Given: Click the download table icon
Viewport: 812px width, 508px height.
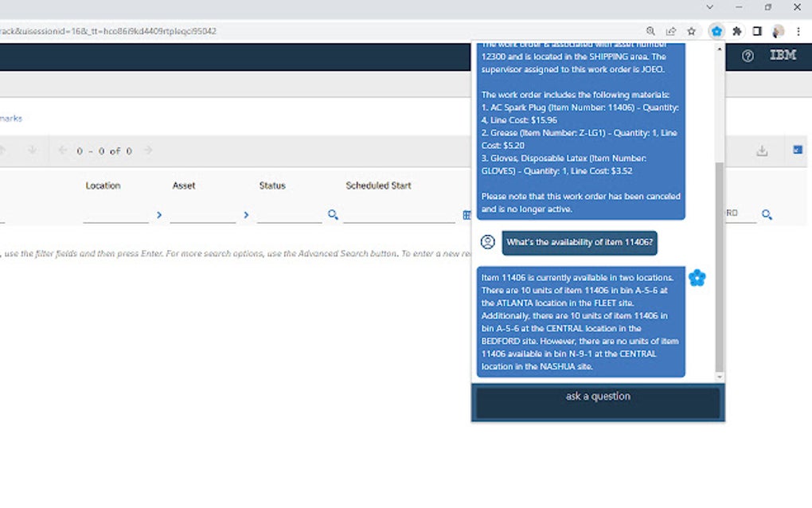Looking at the screenshot, I should click(762, 150).
